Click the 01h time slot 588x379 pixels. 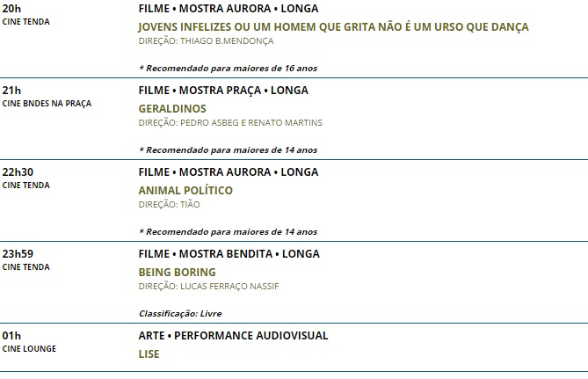[12, 335]
